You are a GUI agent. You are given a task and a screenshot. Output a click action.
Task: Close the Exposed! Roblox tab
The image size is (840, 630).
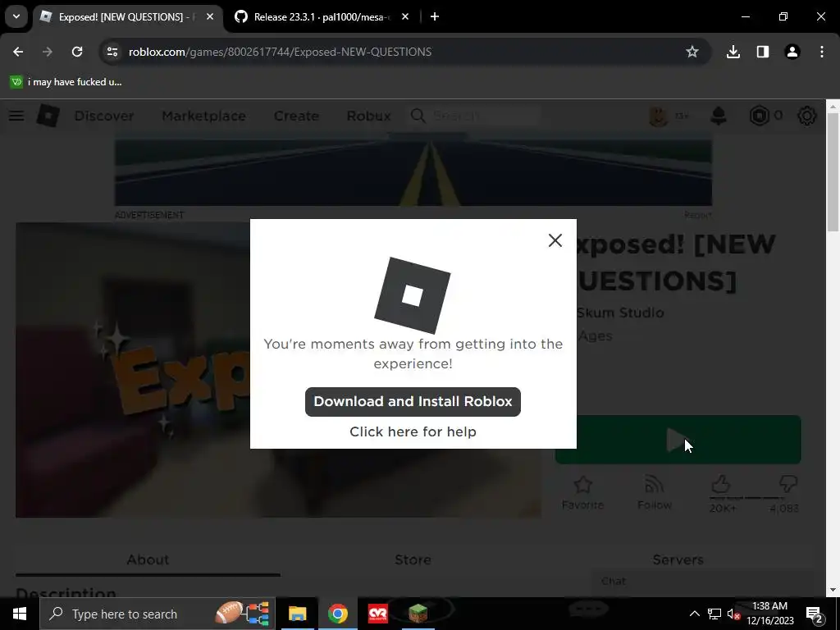pyautogui.click(x=210, y=16)
